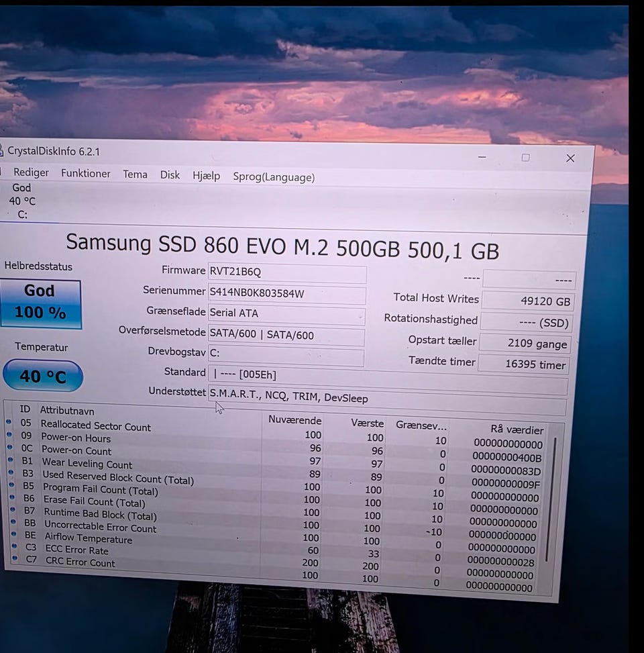
Task: Click the Opstart tæller value 2109 gange
Action: pyautogui.click(x=525, y=343)
